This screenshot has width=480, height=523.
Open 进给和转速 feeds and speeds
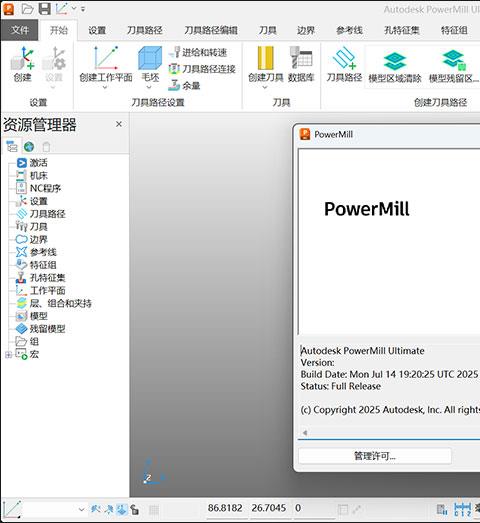pyautogui.click(x=198, y=52)
